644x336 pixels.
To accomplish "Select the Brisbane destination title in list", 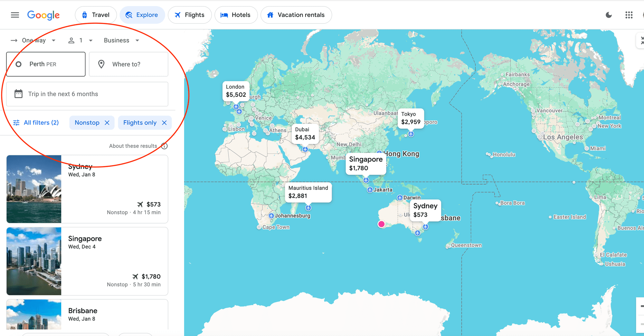I will coord(83,311).
